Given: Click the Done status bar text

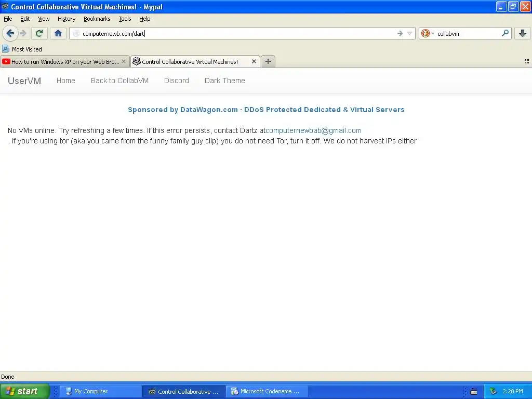Looking at the screenshot, I should coord(8,377).
